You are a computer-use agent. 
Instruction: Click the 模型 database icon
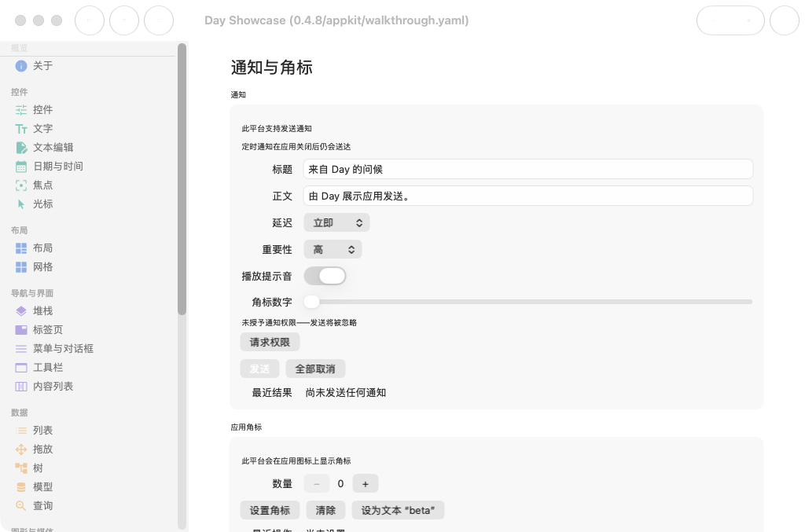pyautogui.click(x=21, y=487)
